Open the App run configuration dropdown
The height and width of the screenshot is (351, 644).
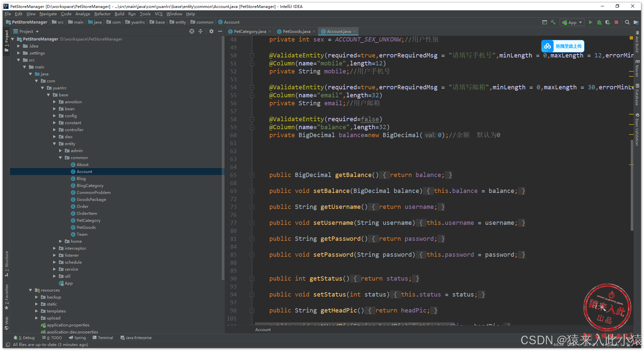[572, 22]
